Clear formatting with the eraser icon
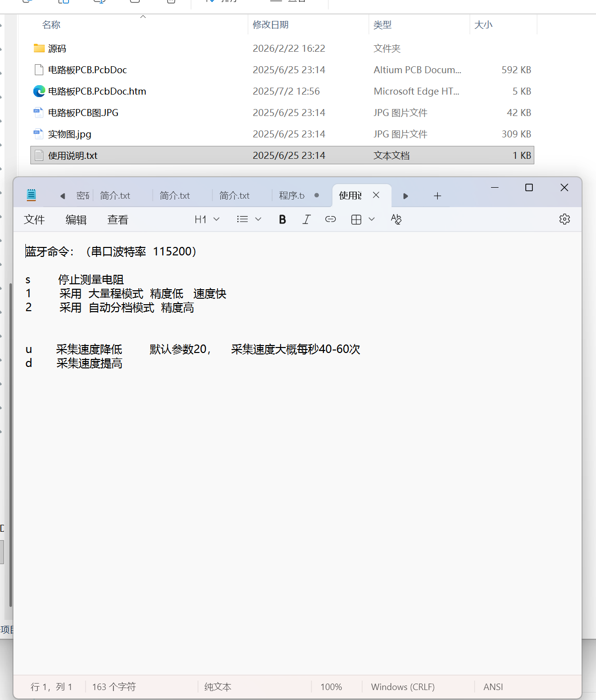 tap(396, 220)
